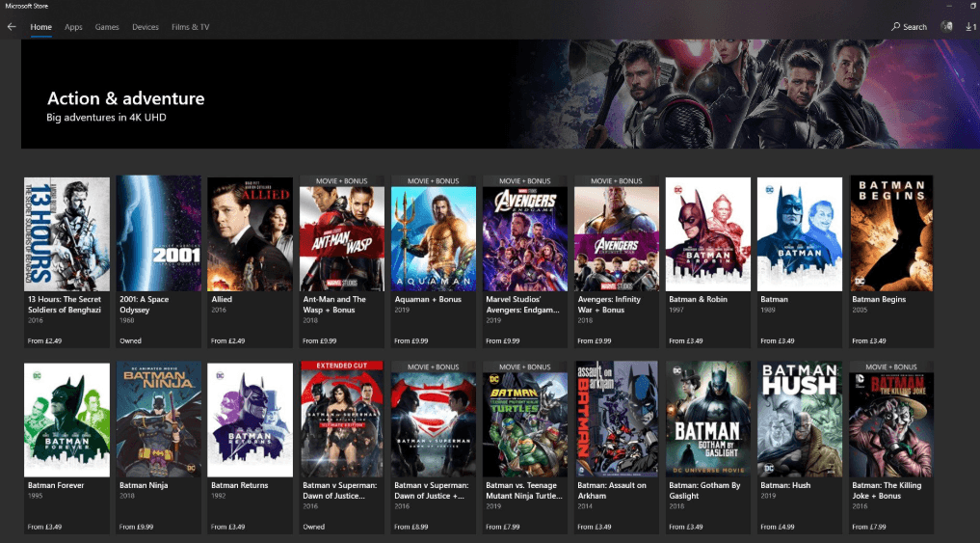
Task: Minimize the Microsoft Store window
Action: pyautogui.click(x=949, y=6)
